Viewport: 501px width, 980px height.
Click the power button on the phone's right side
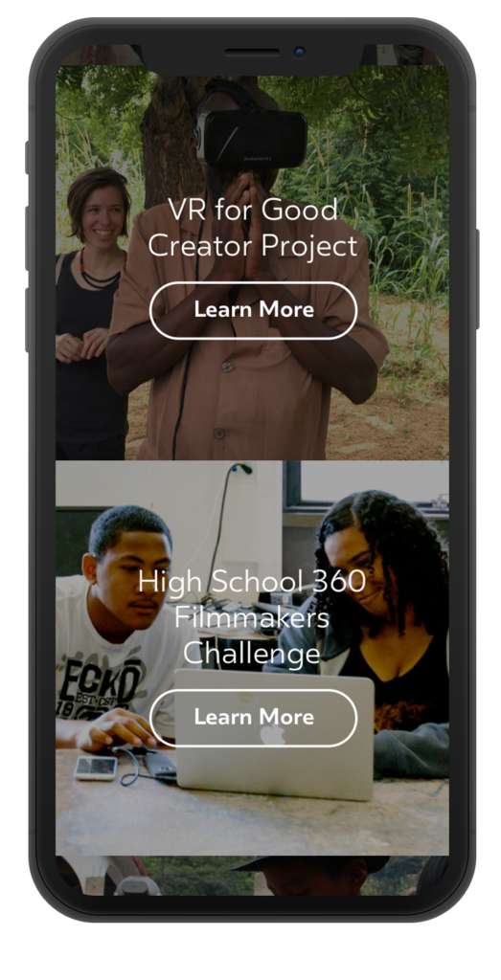point(477,278)
